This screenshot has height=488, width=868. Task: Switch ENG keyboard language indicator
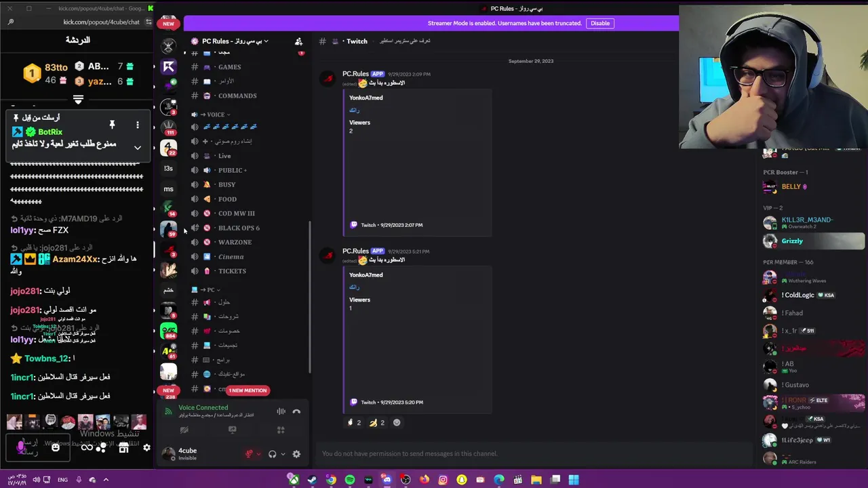(62, 480)
